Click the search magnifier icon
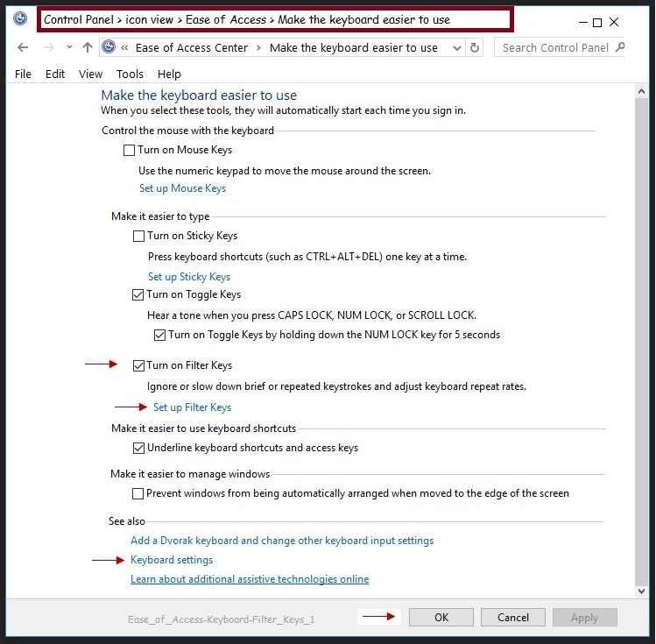The height and width of the screenshot is (644, 656). pos(620,47)
